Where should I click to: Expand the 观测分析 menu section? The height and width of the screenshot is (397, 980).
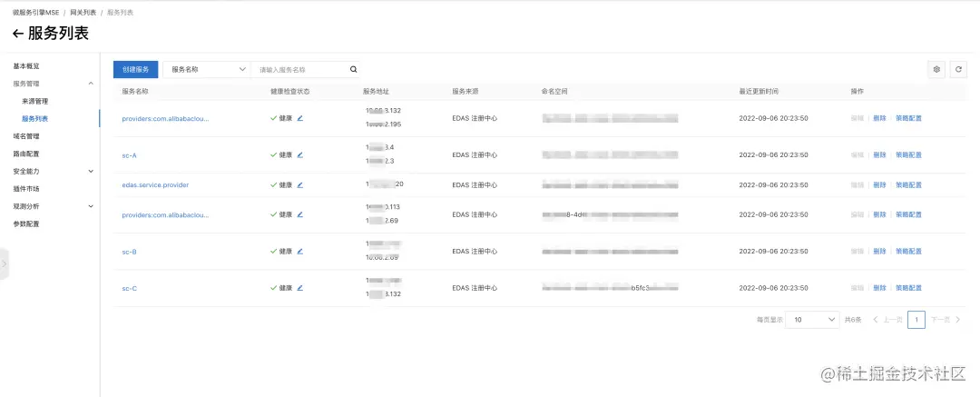(x=91, y=206)
